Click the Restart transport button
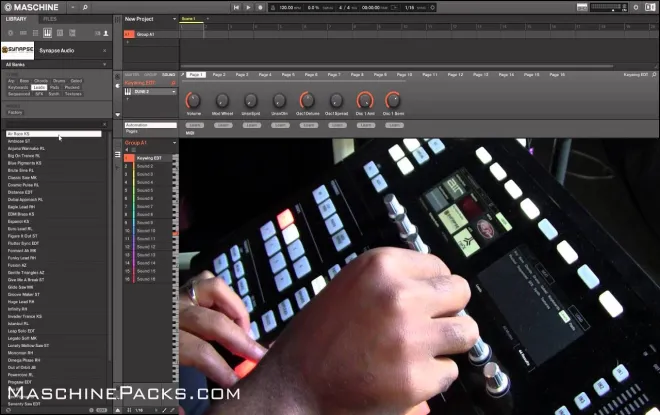Viewport: 660px width, 415px height. pyautogui.click(x=236, y=8)
